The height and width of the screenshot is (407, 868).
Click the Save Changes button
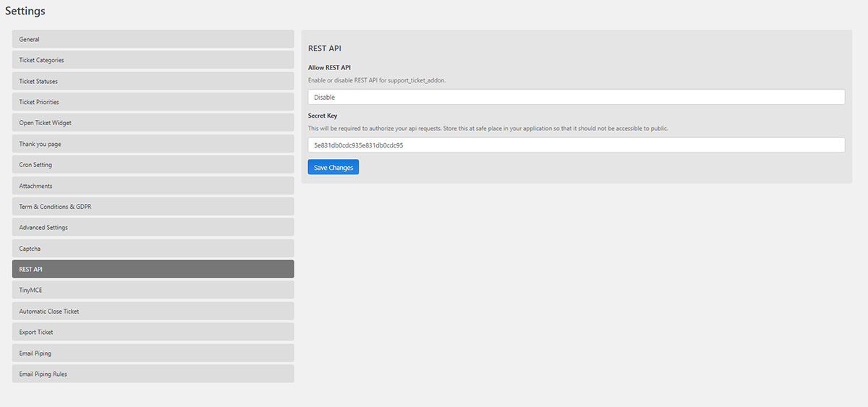coord(333,168)
